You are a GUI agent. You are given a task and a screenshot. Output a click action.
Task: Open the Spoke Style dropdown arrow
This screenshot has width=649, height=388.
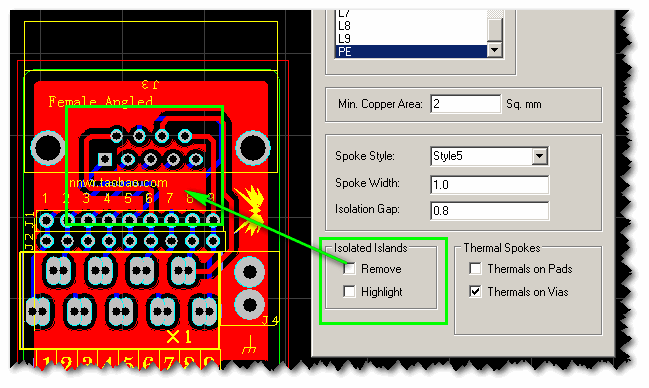[x=539, y=157]
